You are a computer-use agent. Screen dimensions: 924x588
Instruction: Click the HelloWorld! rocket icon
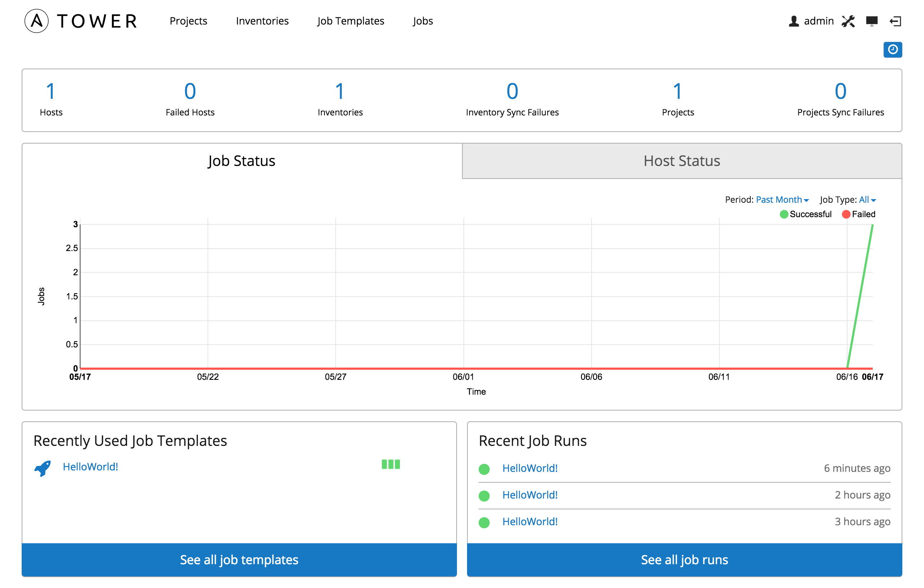[x=42, y=467]
